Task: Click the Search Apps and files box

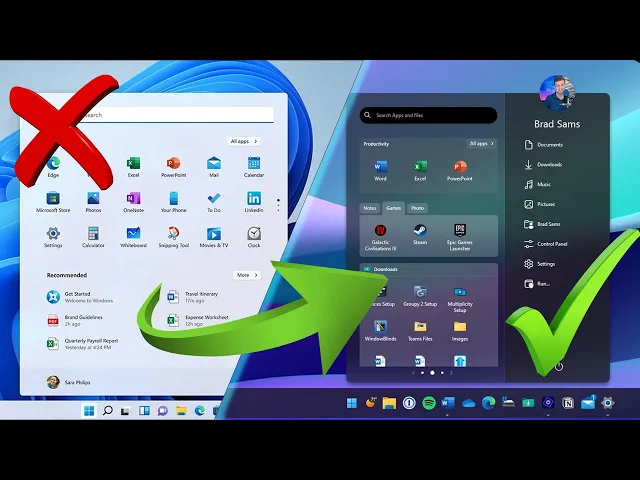Action: 428,116
